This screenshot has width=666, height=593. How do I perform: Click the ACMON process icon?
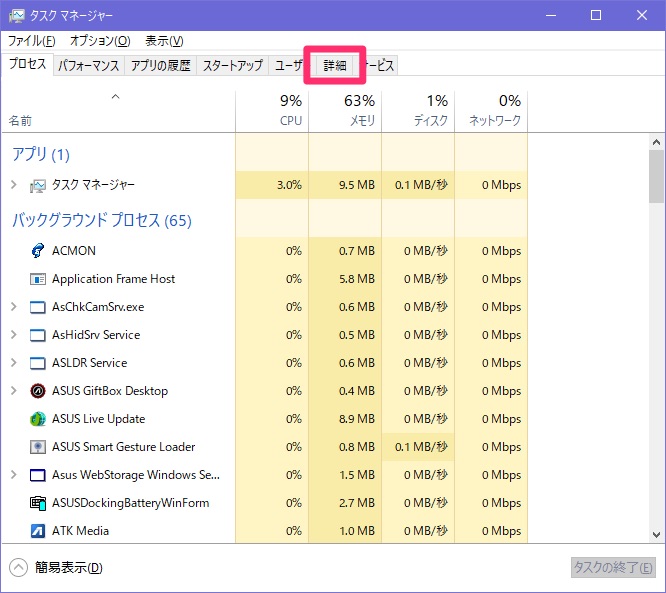point(37,251)
